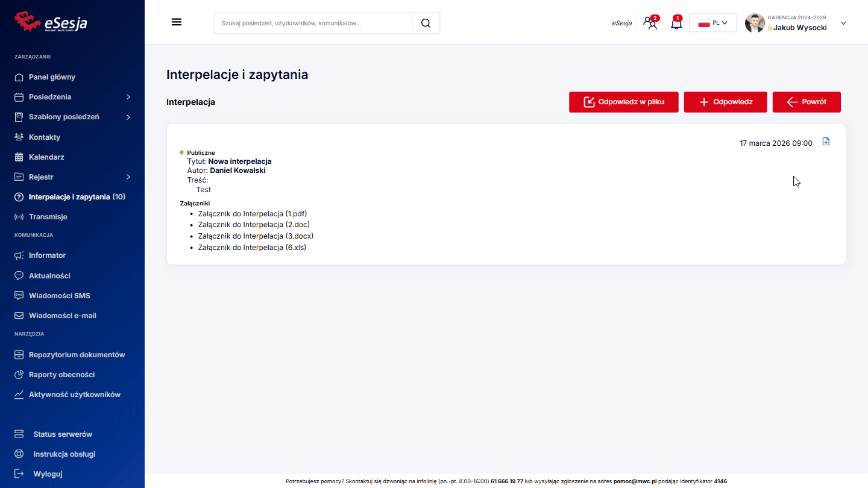The width and height of the screenshot is (868, 488).
Task: Expand the Posiedzenia submenu chevron
Action: (x=128, y=97)
